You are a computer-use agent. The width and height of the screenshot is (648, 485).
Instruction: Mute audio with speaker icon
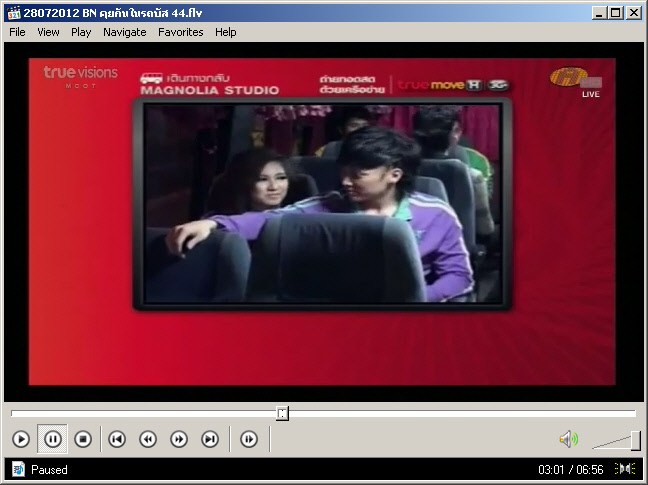pos(569,439)
